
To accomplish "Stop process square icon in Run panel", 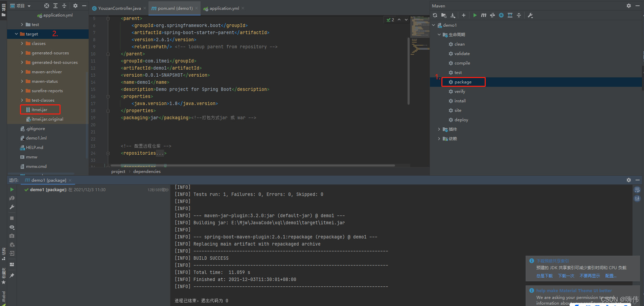I will coord(12,218).
